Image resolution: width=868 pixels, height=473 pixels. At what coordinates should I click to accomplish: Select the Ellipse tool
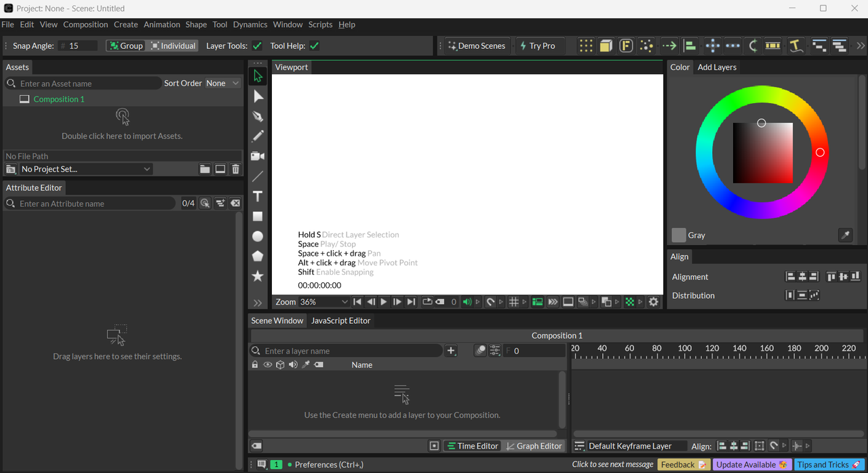pos(258,236)
